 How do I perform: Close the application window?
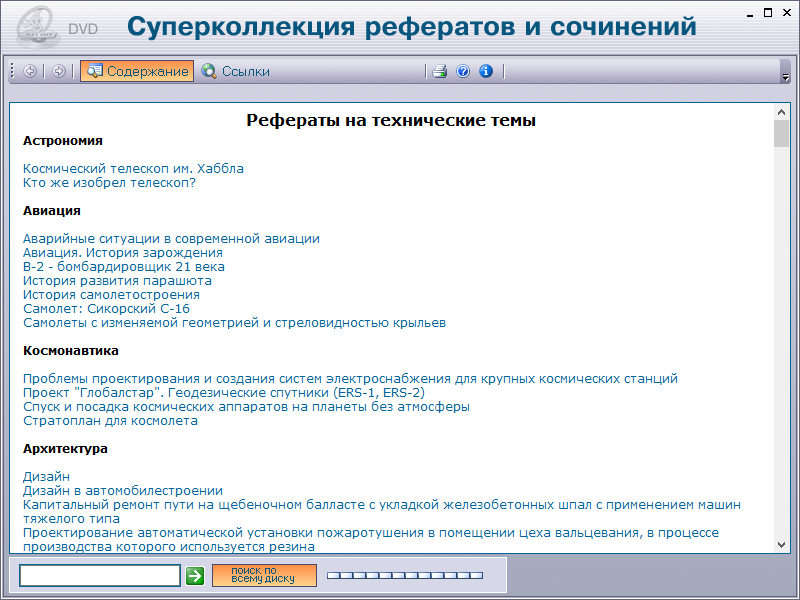click(x=787, y=13)
